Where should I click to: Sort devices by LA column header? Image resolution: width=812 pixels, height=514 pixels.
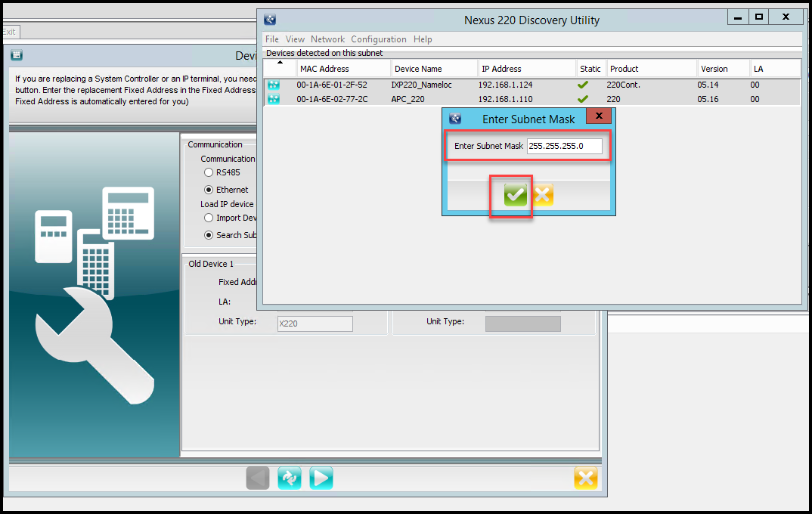tap(775, 69)
